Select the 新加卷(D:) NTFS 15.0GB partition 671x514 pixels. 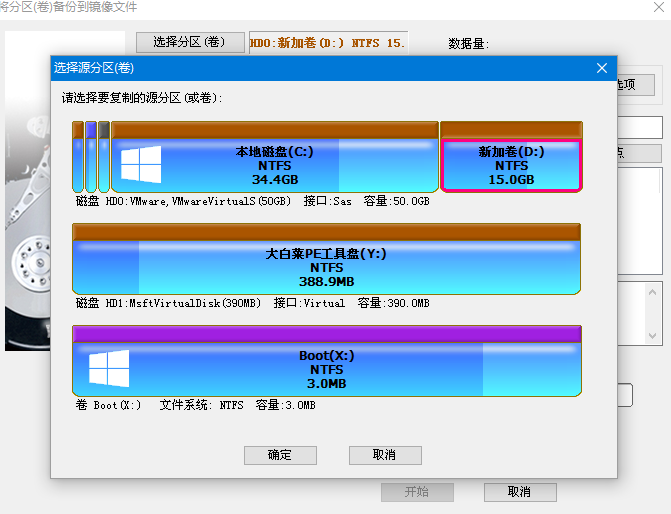[x=511, y=157]
